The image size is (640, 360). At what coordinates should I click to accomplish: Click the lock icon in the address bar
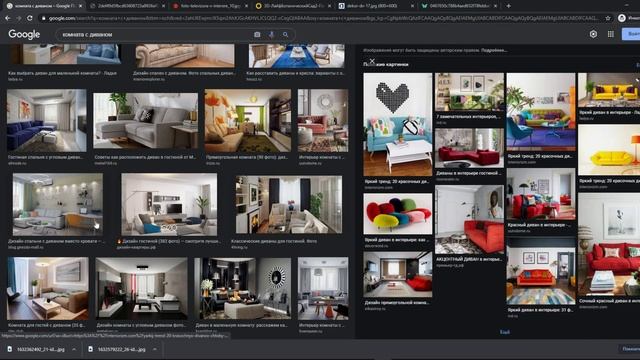tap(43, 18)
